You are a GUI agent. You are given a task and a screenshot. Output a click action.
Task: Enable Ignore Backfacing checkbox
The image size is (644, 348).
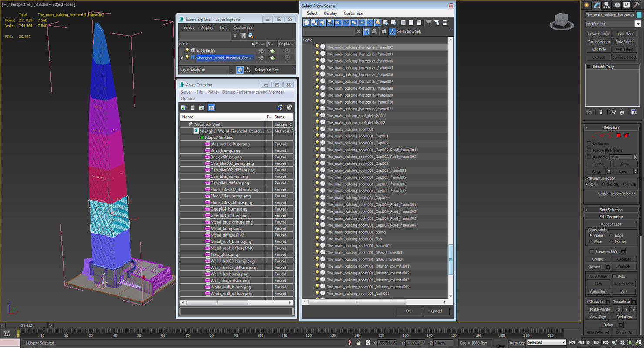[589, 150]
